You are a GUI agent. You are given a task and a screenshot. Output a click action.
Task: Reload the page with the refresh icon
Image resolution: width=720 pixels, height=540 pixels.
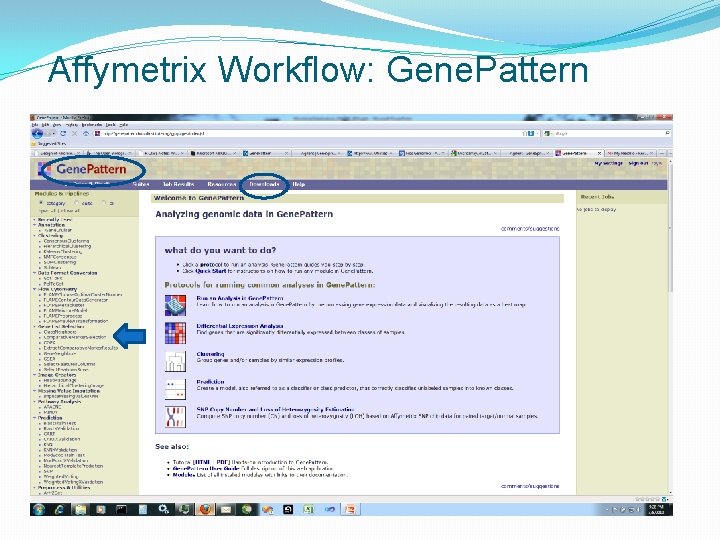(x=63, y=134)
